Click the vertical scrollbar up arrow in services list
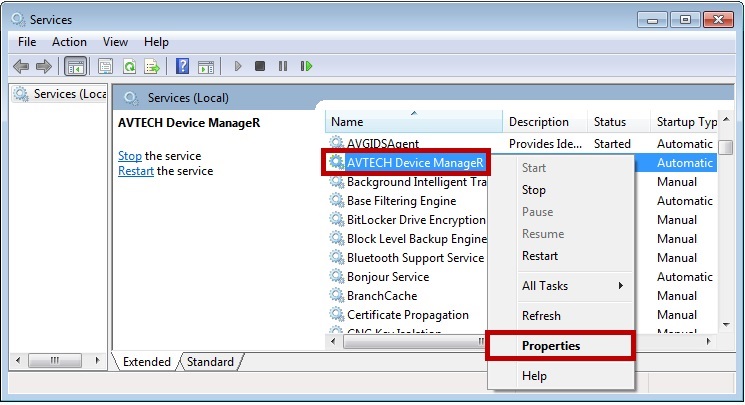Viewport: 745px width, 405px height. coord(726,122)
